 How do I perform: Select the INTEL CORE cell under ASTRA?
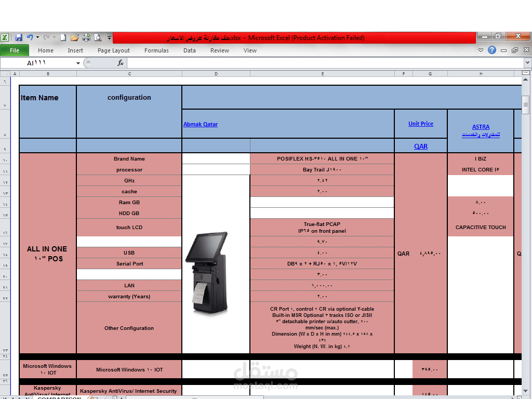pyautogui.click(x=481, y=170)
